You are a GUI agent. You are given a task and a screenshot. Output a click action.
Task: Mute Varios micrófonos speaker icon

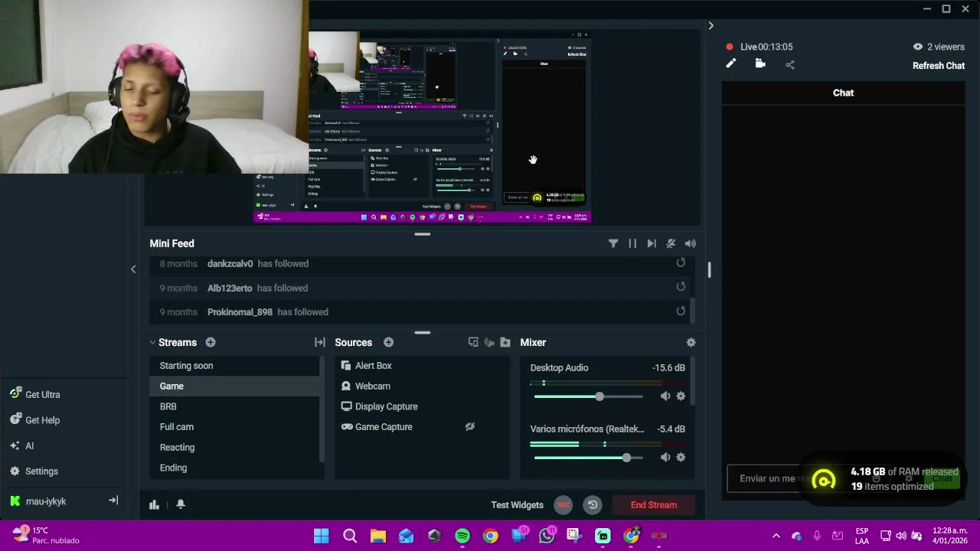click(x=665, y=457)
